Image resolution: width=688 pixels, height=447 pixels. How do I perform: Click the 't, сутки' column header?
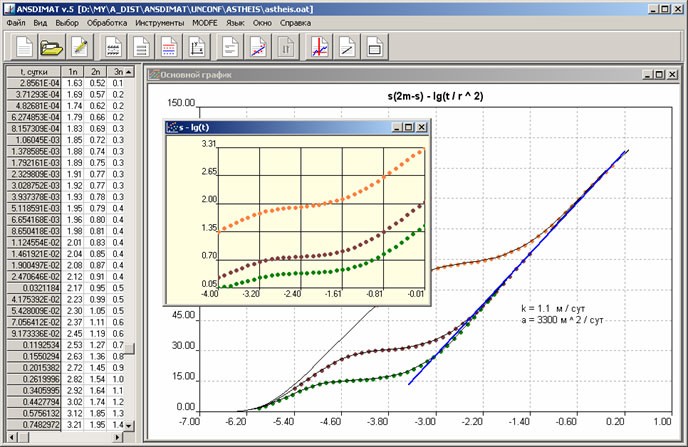(x=34, y=72)
